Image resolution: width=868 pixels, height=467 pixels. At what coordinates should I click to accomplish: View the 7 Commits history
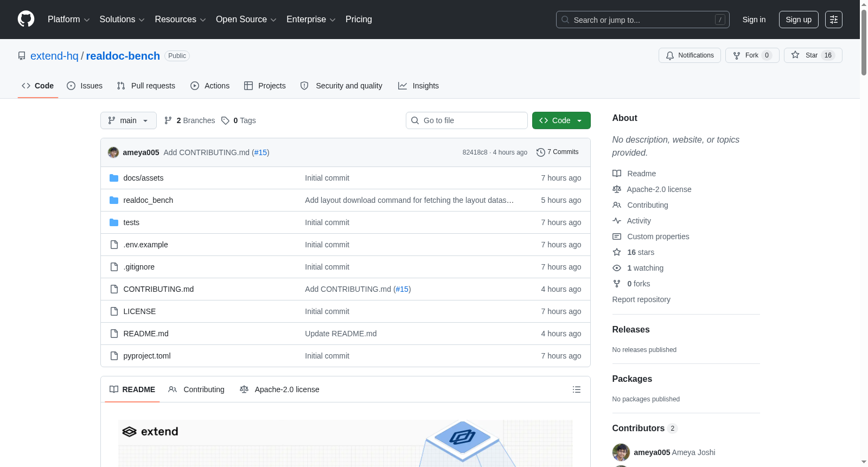(x=558, y=152)
